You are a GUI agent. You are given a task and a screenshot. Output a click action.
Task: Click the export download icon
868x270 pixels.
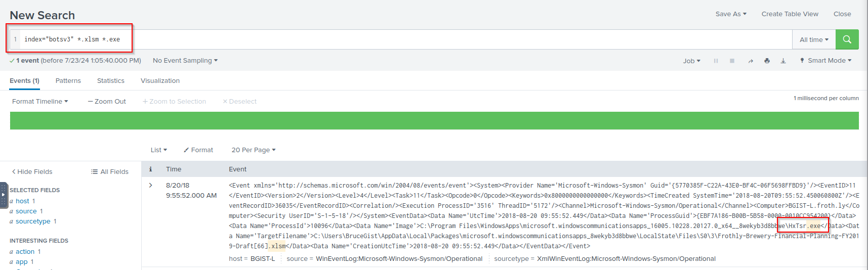click(783, 61)
